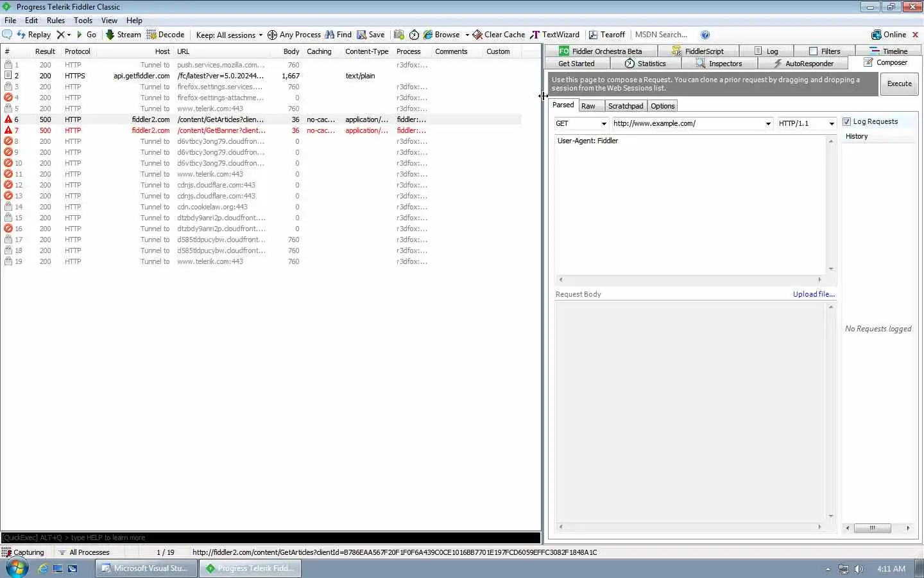Open the View menu
Viewport: 924px width, 578px height.
click(x=109, y=21)
